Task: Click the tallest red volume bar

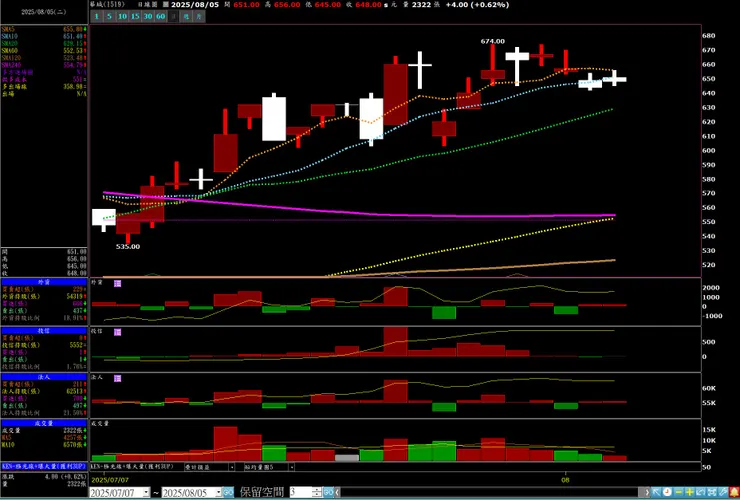Action: [x=226, y=444]
